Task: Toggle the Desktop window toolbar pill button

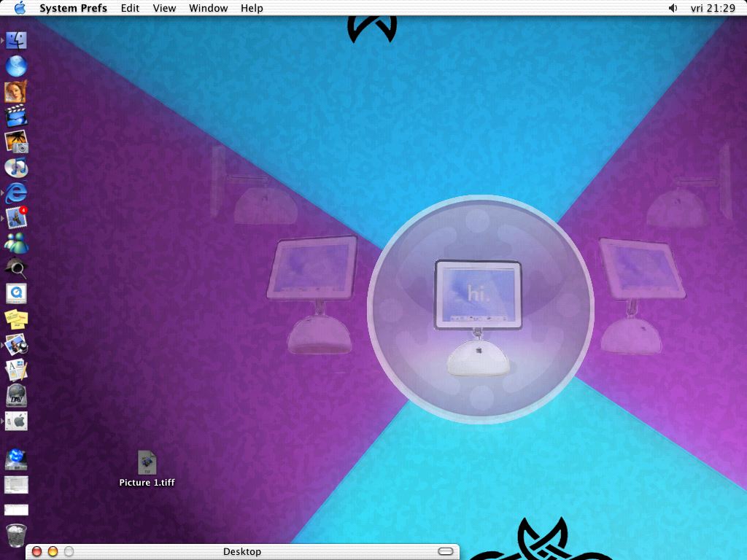Action: point(446,551)
